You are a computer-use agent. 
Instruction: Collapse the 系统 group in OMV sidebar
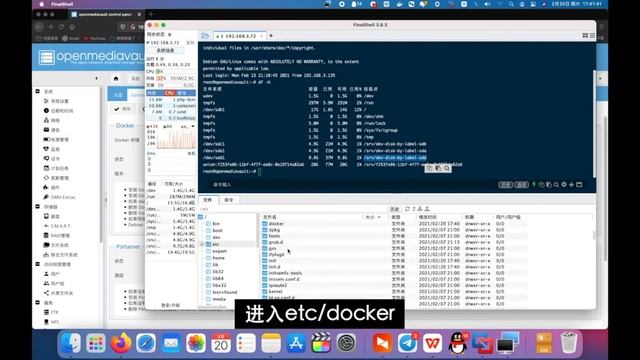[38, 91]
